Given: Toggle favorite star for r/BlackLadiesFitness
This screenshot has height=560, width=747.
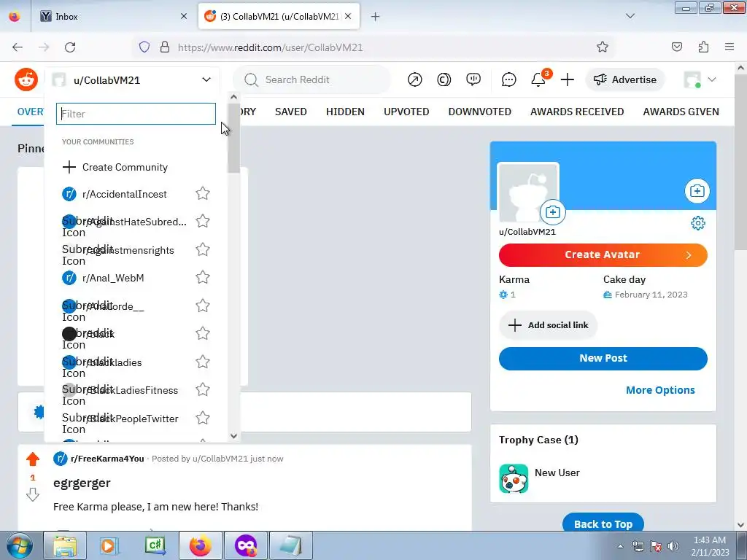Looking at the screenshot, I should 203,389.
